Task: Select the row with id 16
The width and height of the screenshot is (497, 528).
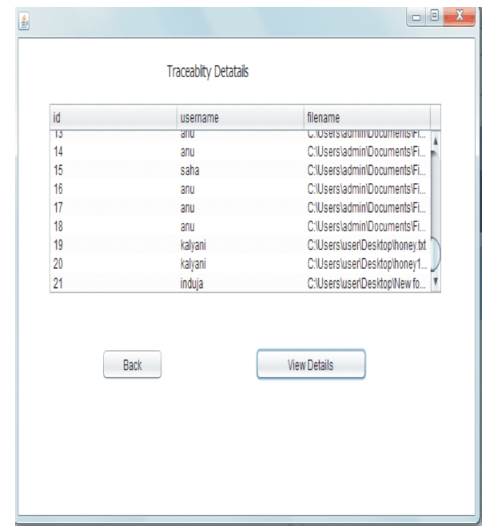Action: click(240, 189)
